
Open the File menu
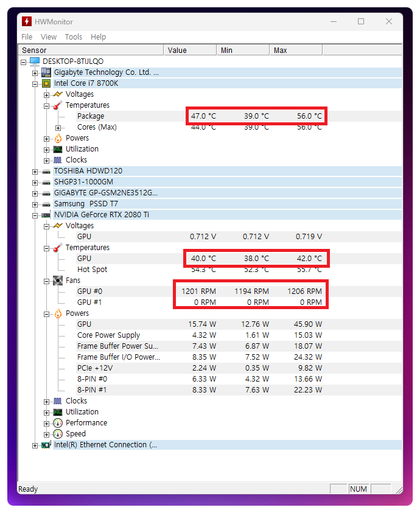pos(27,37)
